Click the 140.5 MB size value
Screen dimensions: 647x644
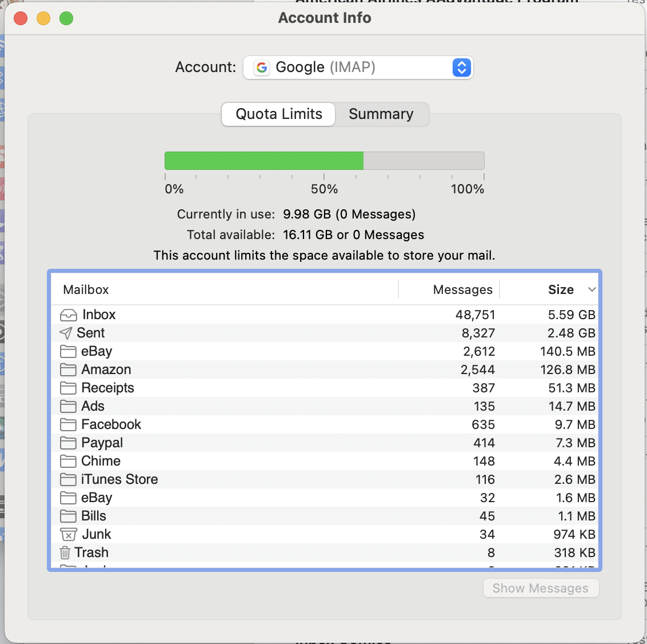[x=568, y=351]
